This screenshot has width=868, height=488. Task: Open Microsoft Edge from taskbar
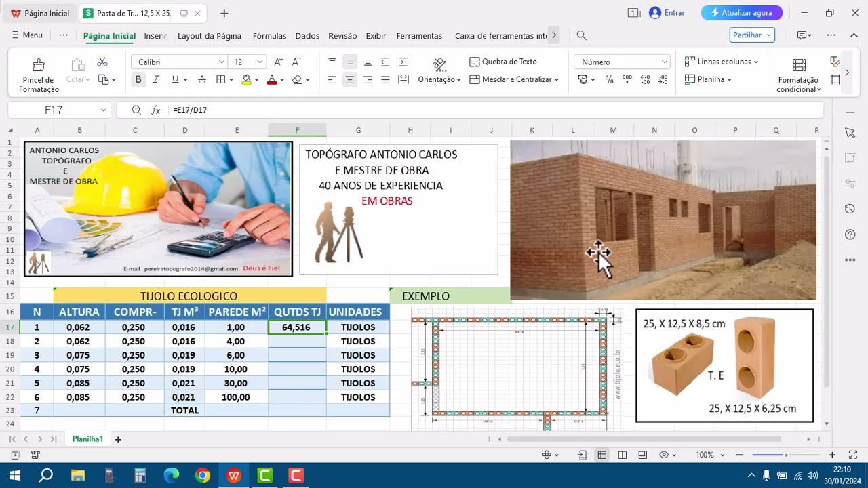click(171, 475)
